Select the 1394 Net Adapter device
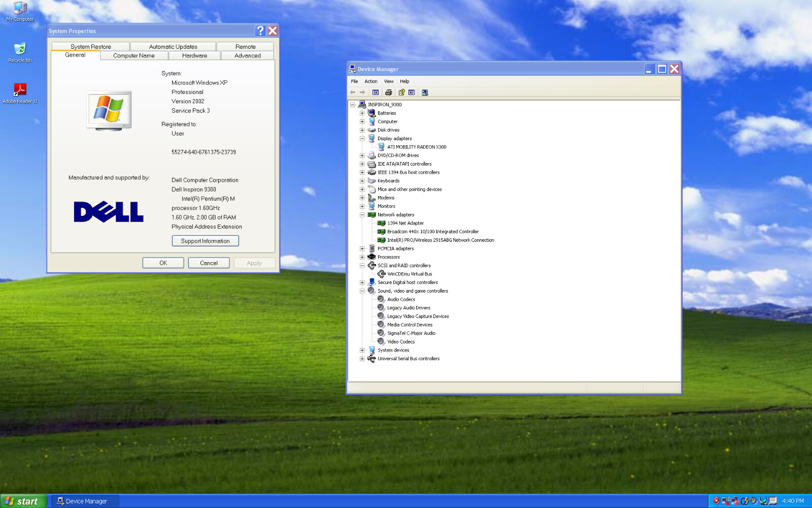This screenshot has width=812, height=508. point(405,223)
